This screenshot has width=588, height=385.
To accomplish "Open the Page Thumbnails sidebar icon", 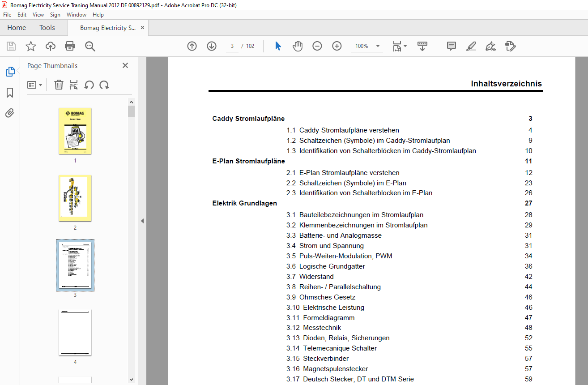I will click(10, 72).
